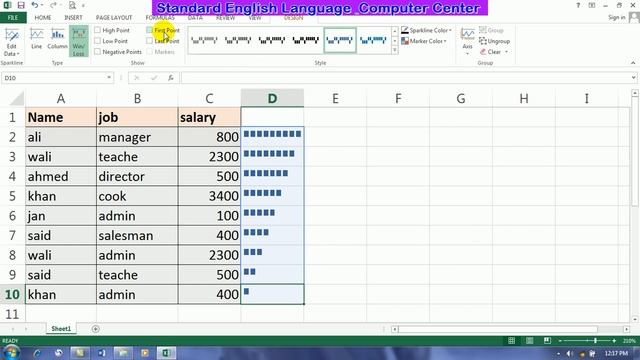The height and width of the screenshot is (360, 640).
Task: Enable the First Point checkbox
Action: coord(149,30)
